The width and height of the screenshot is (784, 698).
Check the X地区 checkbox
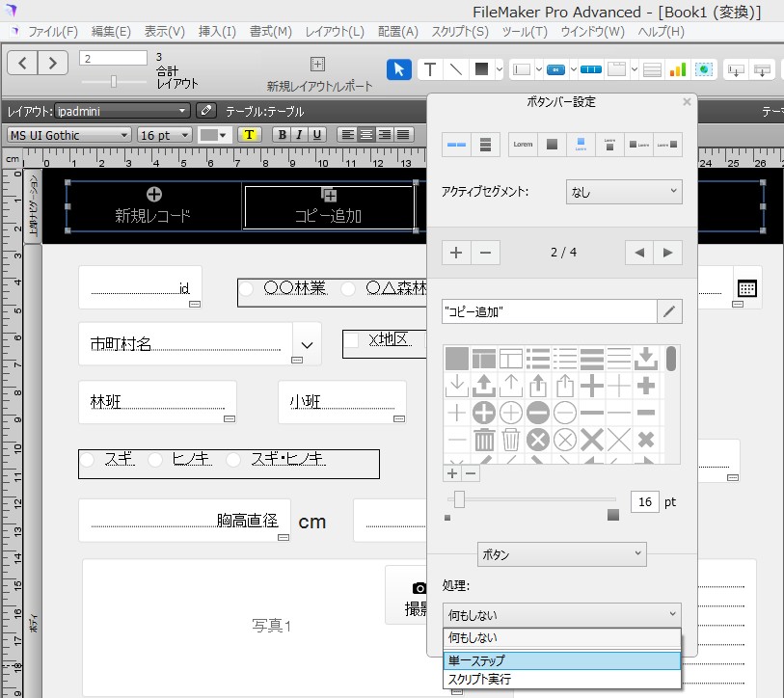click(351, 340)
